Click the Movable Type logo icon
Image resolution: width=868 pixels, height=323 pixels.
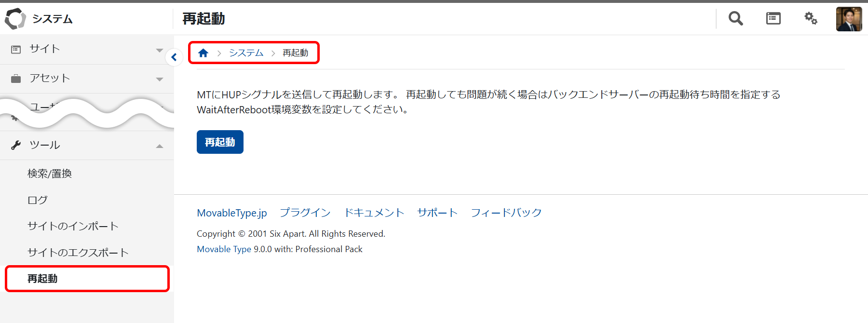[15, 19]
